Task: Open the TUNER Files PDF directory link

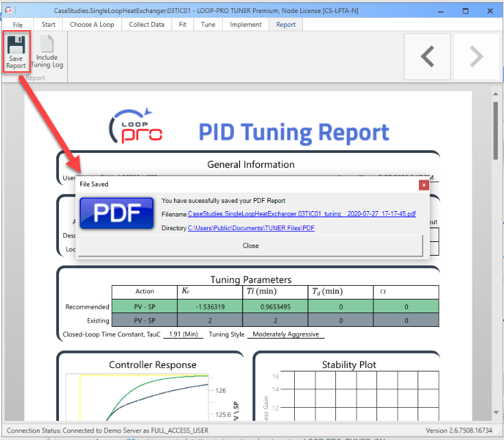Action: click(x=251, y=228)
